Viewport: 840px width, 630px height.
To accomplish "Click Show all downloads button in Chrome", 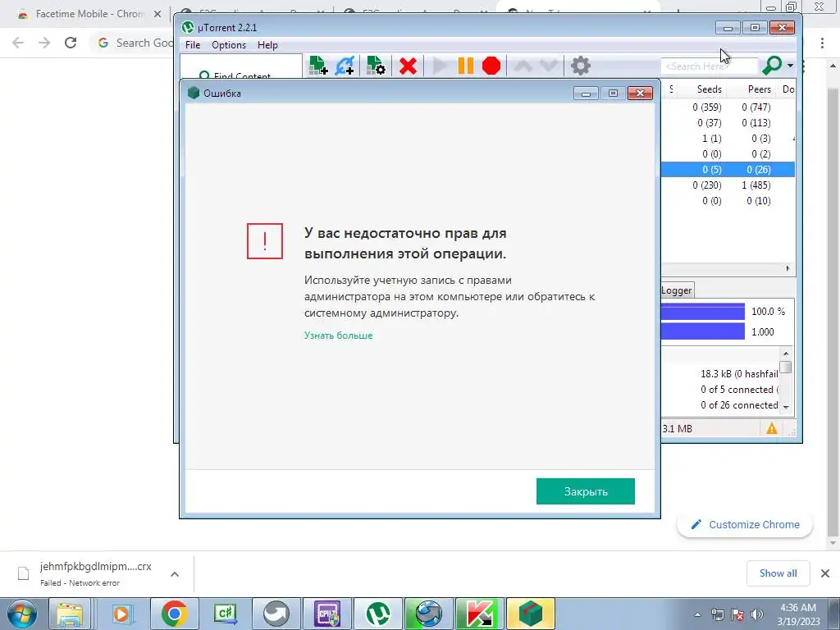I will [778, 573].
